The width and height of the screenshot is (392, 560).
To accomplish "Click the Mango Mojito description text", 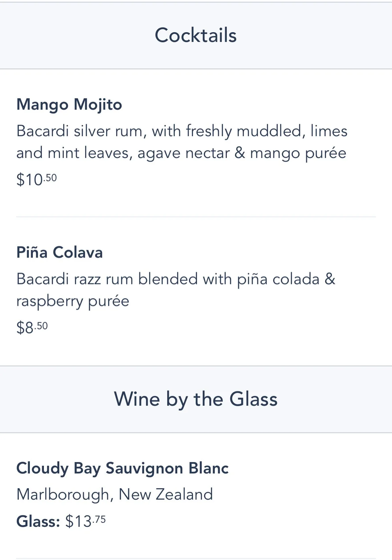I will [x=182, y=142].
